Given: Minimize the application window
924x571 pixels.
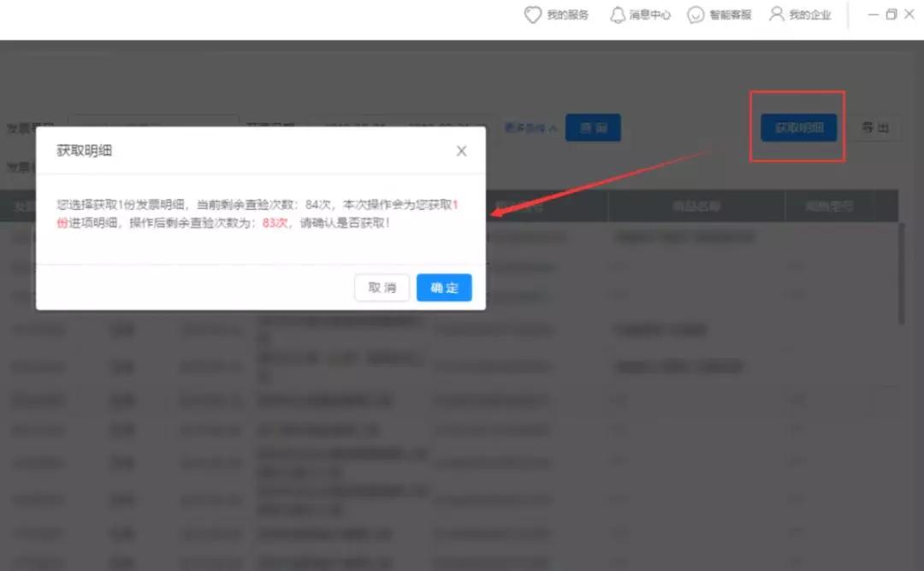Looking at the screenshot, I should pyautogui.click(x=873, y=15).
